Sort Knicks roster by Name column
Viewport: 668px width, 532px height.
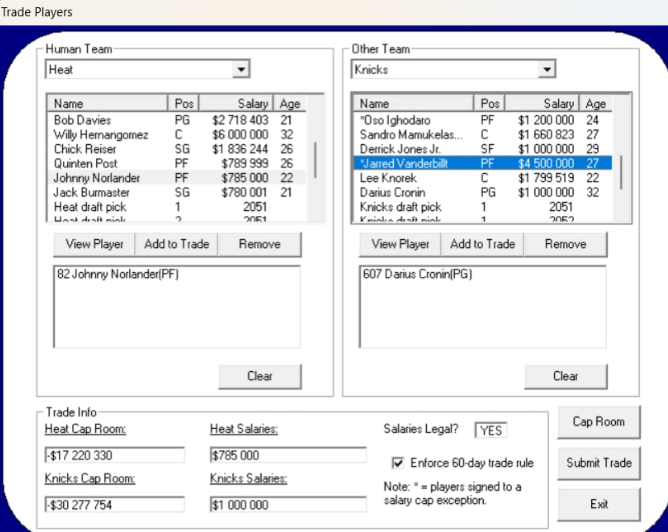click(x=413, y=104)
